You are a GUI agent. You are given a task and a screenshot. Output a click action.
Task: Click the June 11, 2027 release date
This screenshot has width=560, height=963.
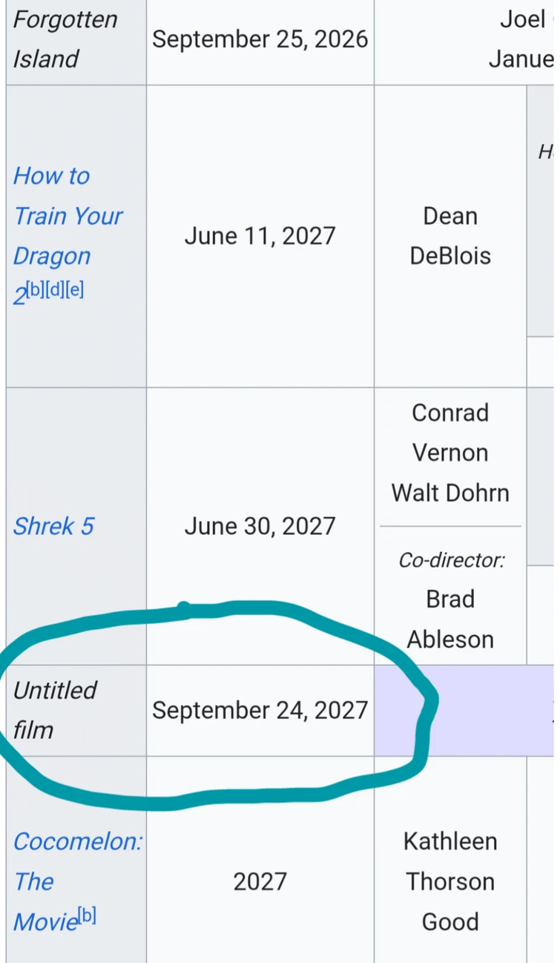pos(260,236)
